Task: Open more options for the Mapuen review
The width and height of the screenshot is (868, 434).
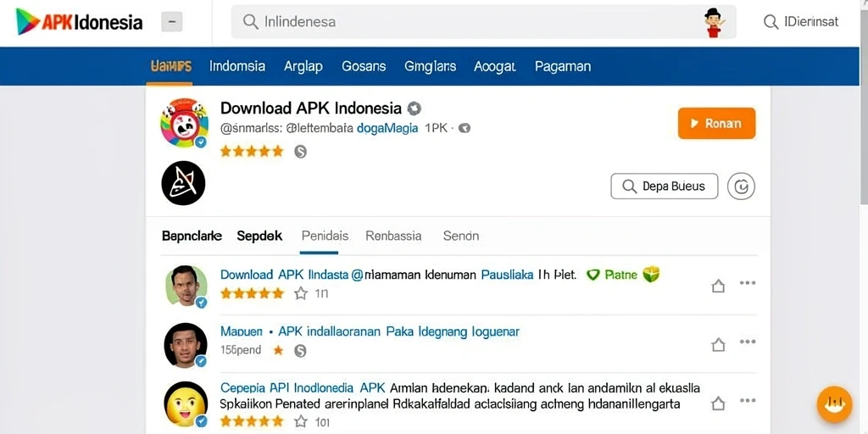Action: (748, 342)
